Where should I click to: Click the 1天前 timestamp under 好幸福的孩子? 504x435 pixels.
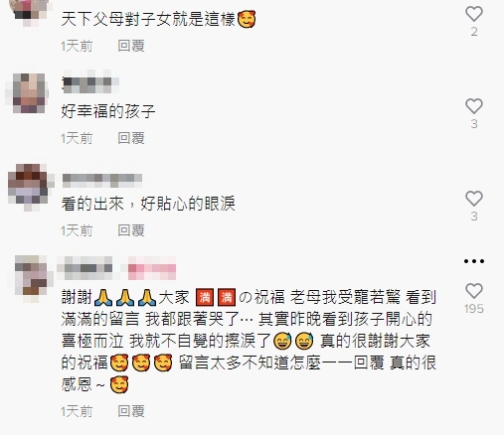(77, 138)
